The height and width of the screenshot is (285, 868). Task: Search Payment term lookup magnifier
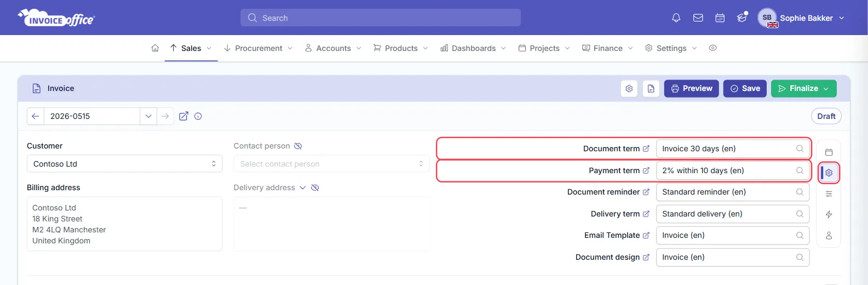click(x=800, y=170)
